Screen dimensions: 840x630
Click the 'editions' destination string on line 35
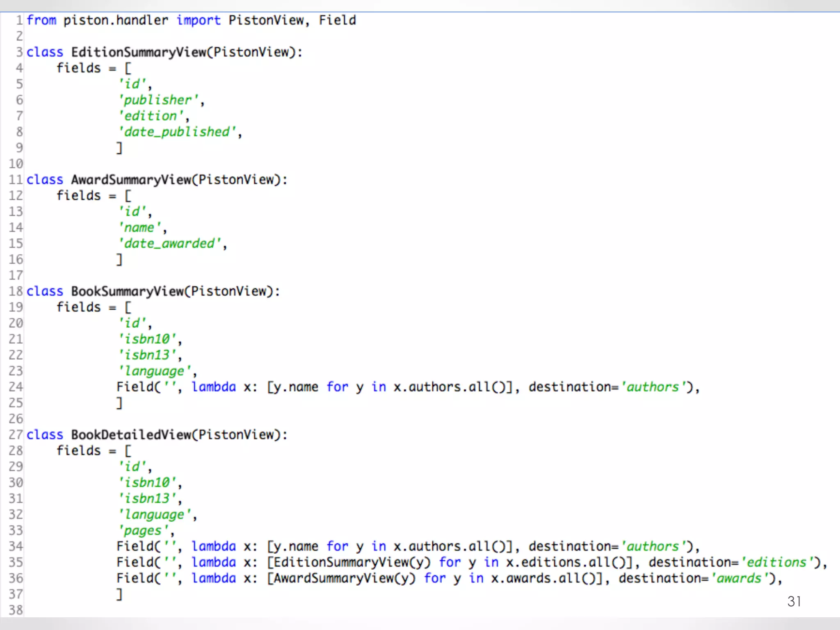(777, 562)
